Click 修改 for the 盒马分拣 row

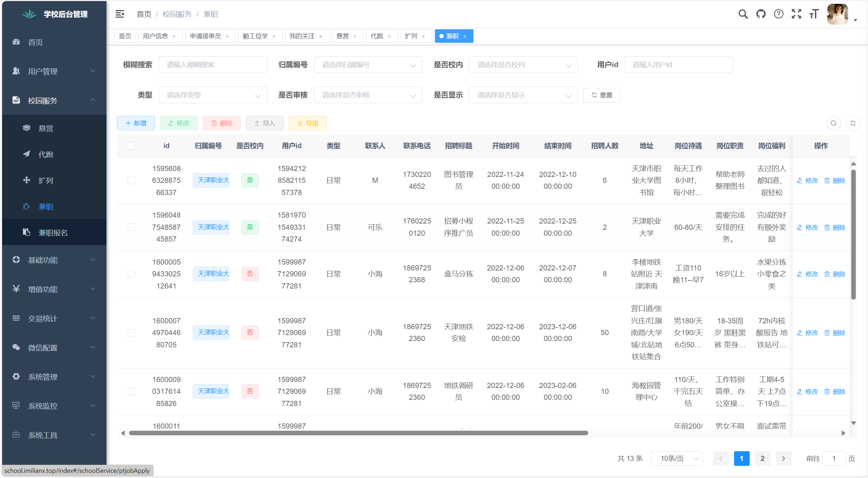(807, 274)
